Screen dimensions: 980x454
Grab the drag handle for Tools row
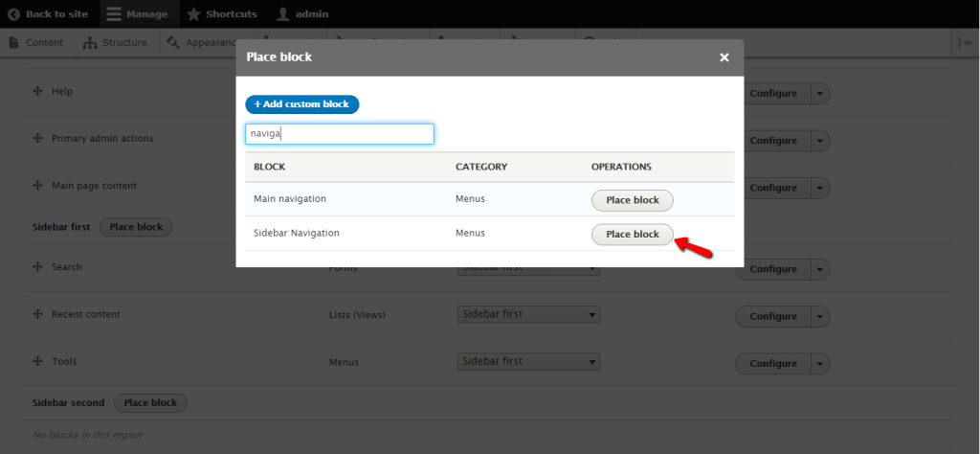[x=37, y=361]
